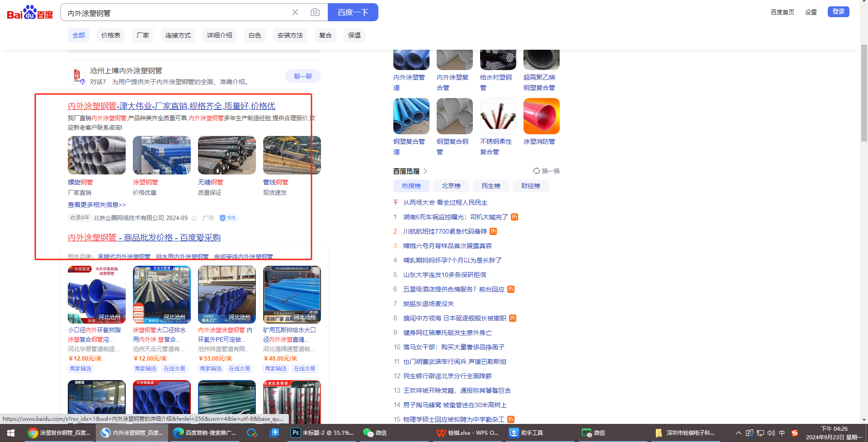Click the 登录 login button
Viewport: 868px width, 442px height.
pyautogui.click(x=839, y=12)
